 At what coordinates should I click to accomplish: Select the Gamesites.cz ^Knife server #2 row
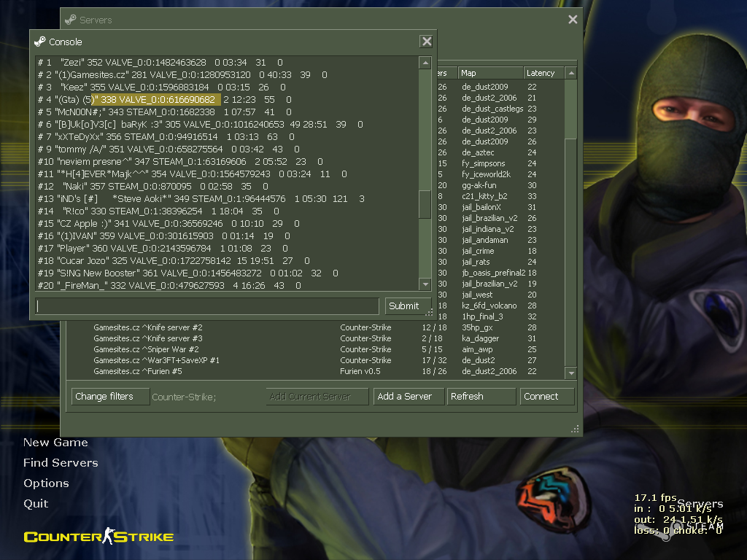(x=315, y=327)
